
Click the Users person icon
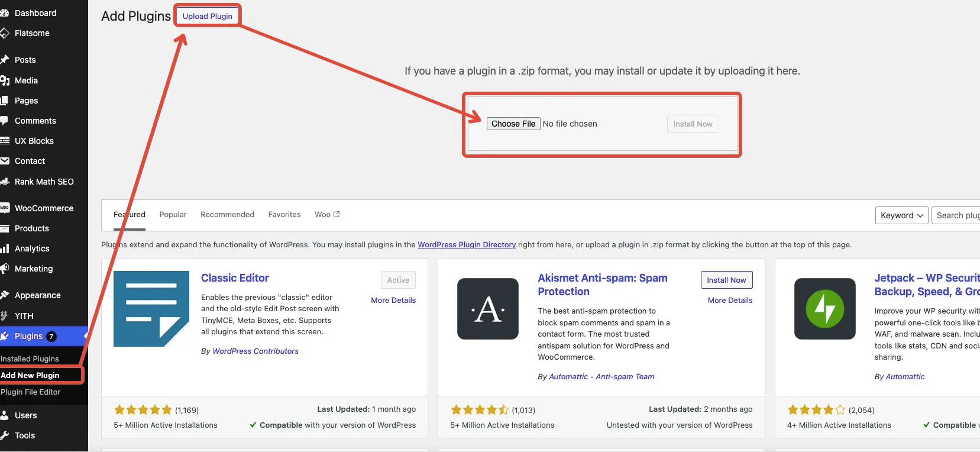click(4, 415)
